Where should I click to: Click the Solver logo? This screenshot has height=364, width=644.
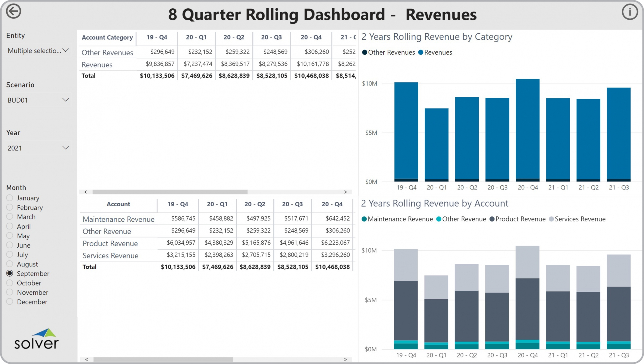(x=36, y=339)
